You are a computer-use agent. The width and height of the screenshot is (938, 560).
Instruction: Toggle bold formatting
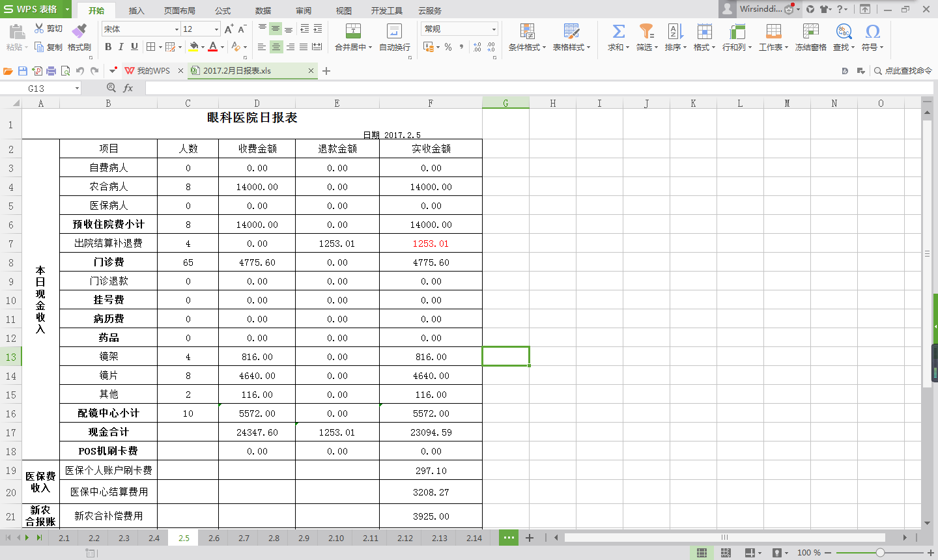pos(108,48)
